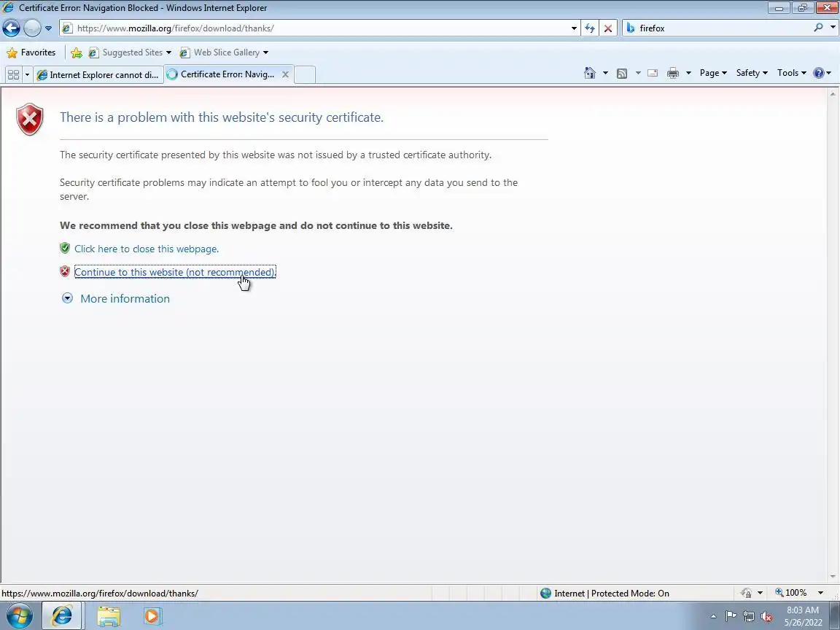Expand the Print options dropdown arrow
Viewport: 840px width, 630px height.
(688, 73)
